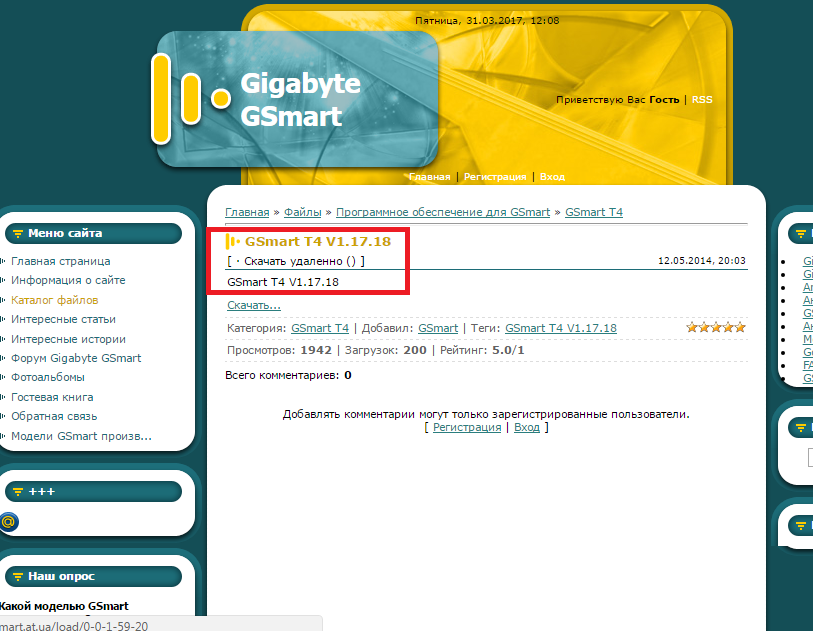The height and width of the screenshot is (631, 813).
Task: Click the Скачать... download link
Action: click(x=254, y=305)
